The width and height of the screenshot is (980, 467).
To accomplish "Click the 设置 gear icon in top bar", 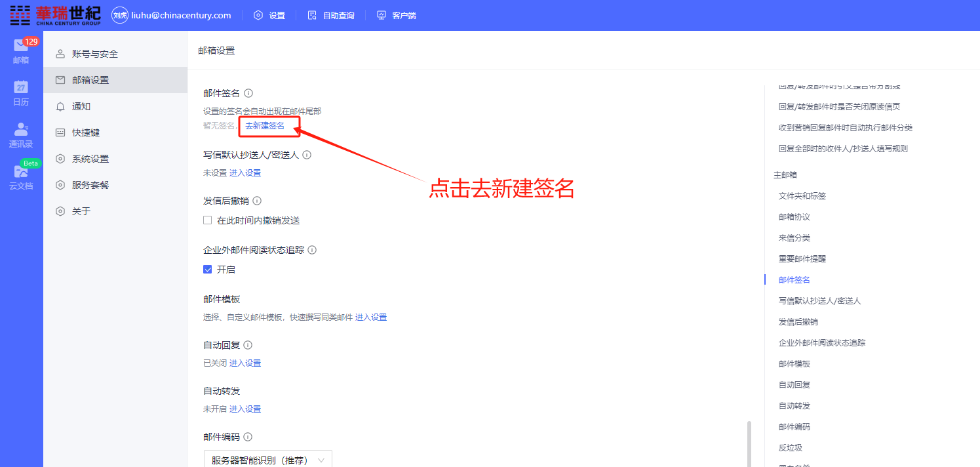I will pyautogui.click(x=258, y=15).
